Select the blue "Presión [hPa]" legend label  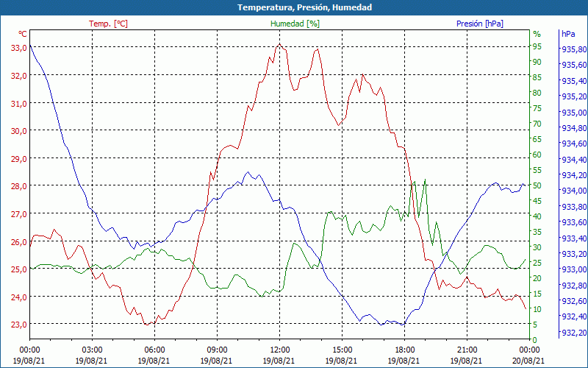click(480, 24)
